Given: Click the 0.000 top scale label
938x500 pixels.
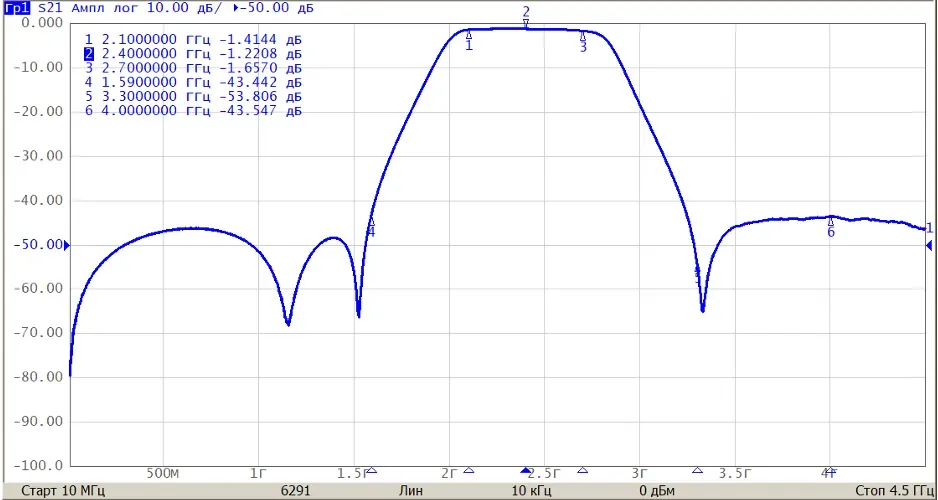Looking at the screenshot, I should [x=42, y=23].
